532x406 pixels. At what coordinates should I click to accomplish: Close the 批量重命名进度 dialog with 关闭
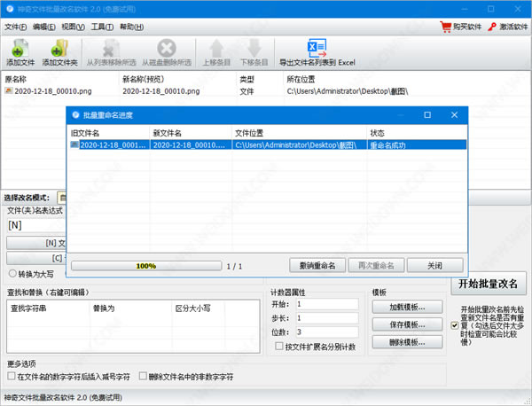tap(434, 265)
